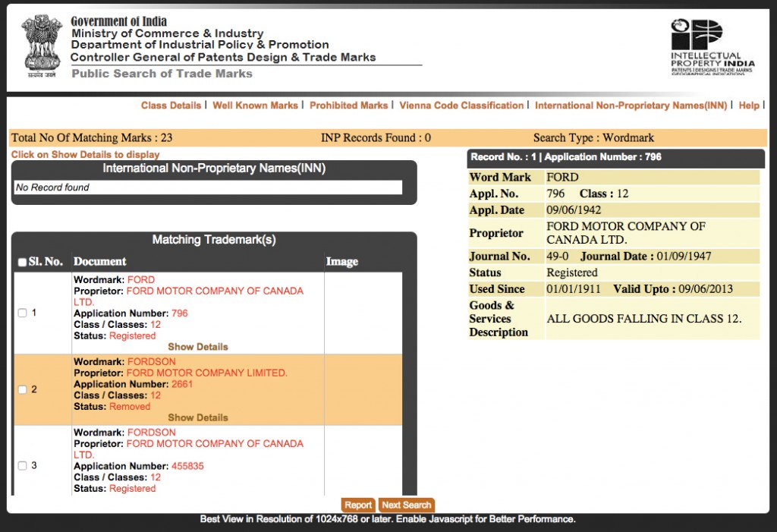Screen dimensions: 777x532
Task: Open Vienna Code Classification
Action: (461, 105)
